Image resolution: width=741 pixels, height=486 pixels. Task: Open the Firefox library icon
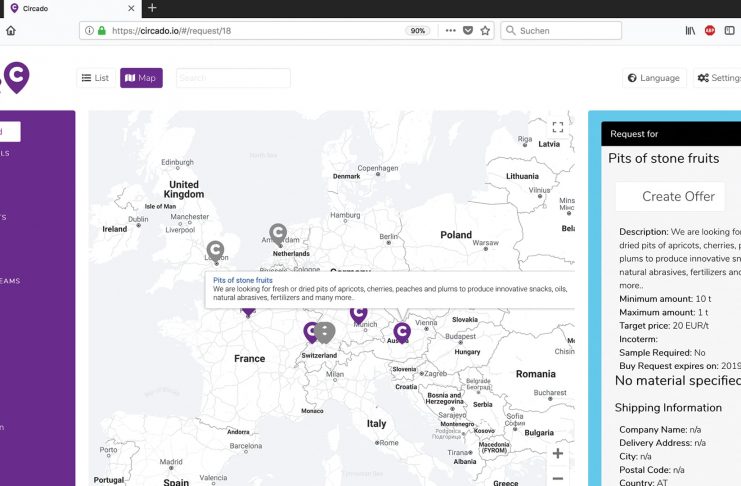690,31
